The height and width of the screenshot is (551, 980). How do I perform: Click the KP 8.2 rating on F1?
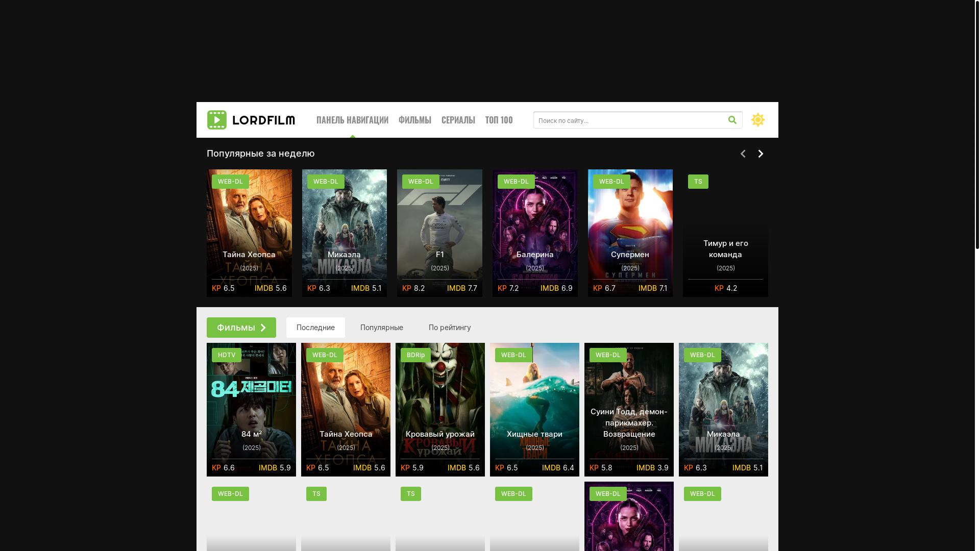pos(413,288)
